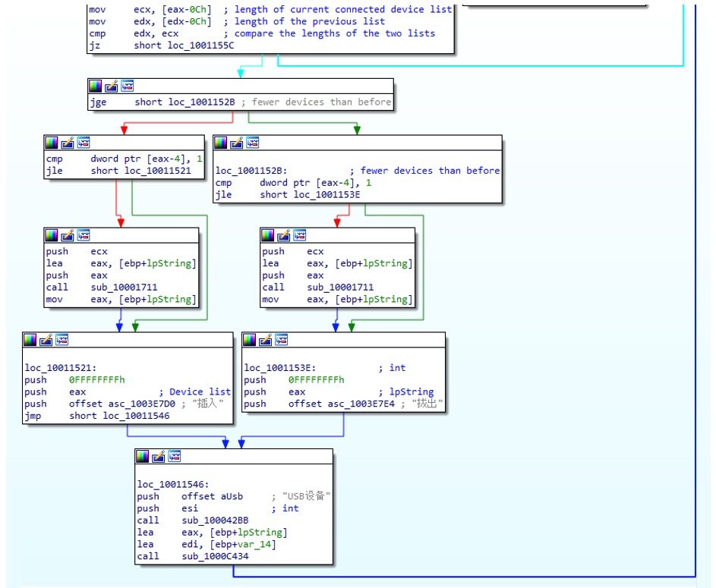The height and width of the screenshot is (588, 716).
Task: Click the node color icon in the loc_10011546 block
Action: click(143, 456)
